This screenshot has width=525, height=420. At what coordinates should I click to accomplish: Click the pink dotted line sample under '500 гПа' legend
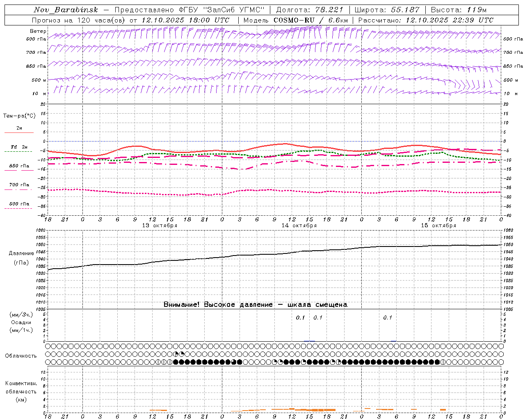(18, 208)
